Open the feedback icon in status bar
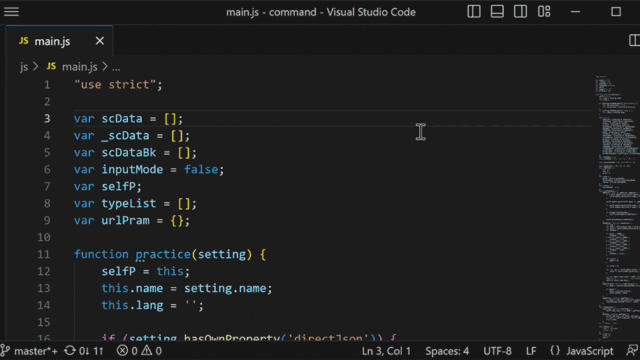 point(632,351)
